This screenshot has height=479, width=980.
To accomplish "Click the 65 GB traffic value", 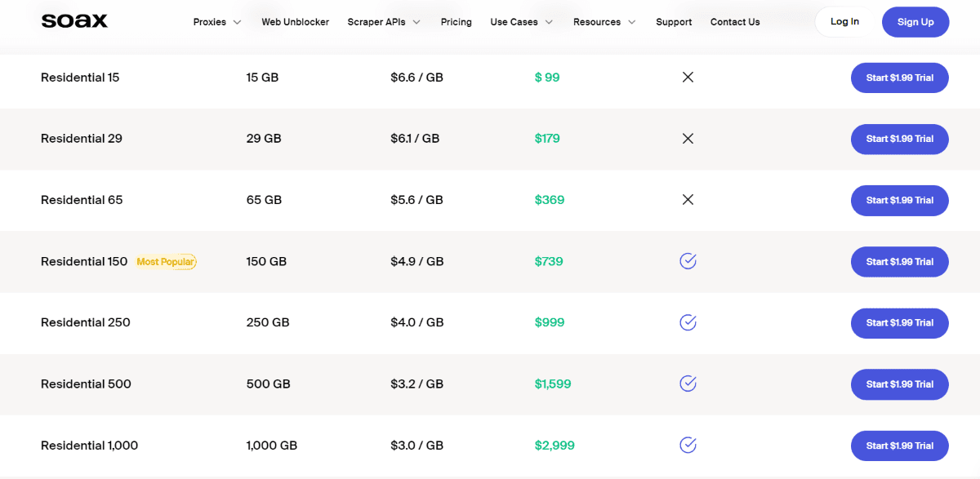I will pos(264,200).
